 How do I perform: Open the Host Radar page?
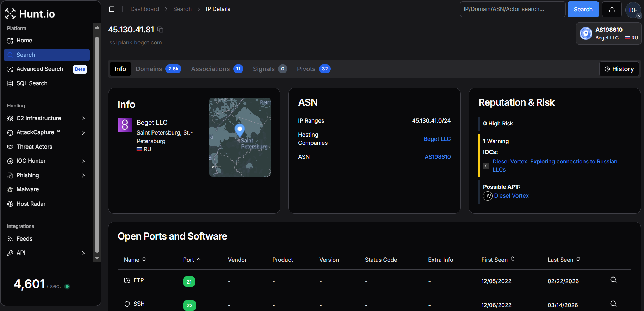pyautogui.click(x=31, y=204)
